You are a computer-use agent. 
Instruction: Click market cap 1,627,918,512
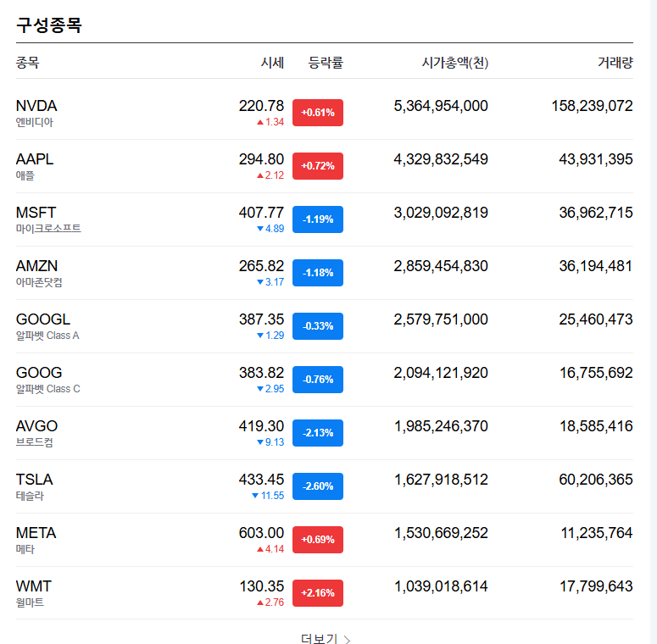441,480
